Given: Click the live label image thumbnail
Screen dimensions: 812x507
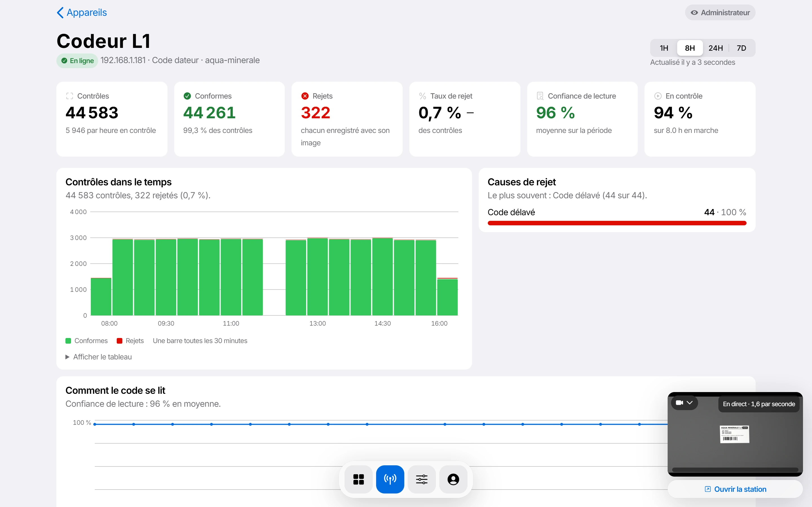Looking at the screenshot, I should click(734, 434).
